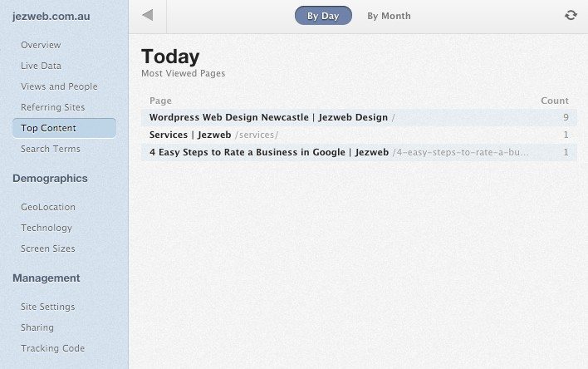Open Tracking Code page
Screen dimensions: 588x369
tap(52, 348)
